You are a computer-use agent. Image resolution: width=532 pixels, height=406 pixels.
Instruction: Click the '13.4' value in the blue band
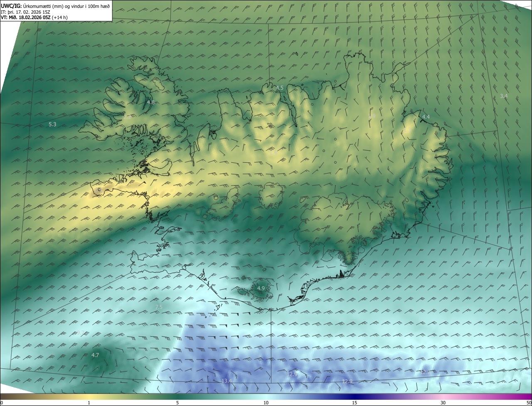tap(227, 381)
